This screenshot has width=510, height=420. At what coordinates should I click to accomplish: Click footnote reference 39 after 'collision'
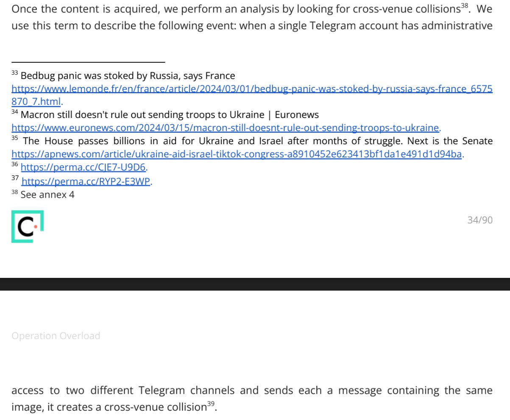click(x=211, y=404)
